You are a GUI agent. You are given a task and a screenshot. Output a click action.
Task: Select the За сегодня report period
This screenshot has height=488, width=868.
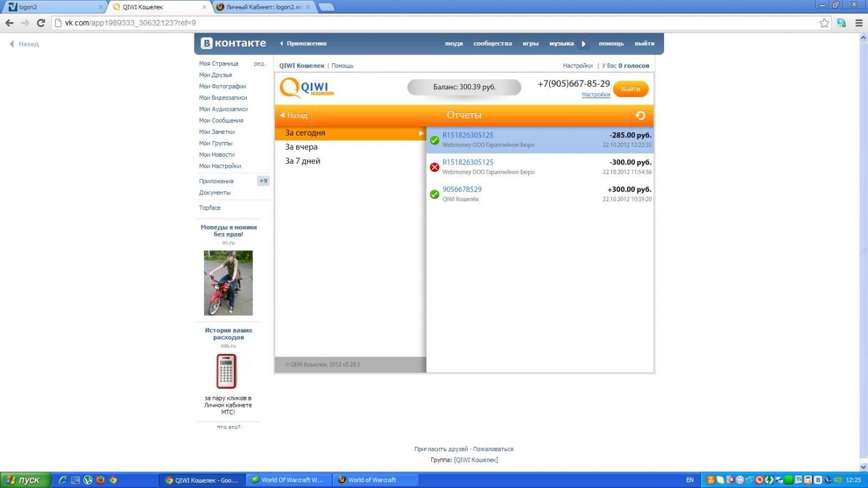click(350, 133)
